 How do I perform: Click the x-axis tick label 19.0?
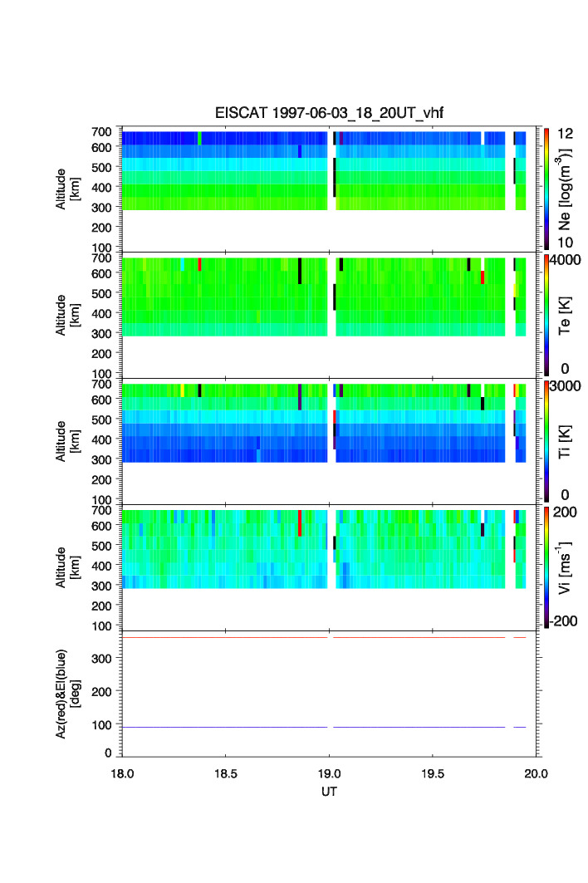329,773
